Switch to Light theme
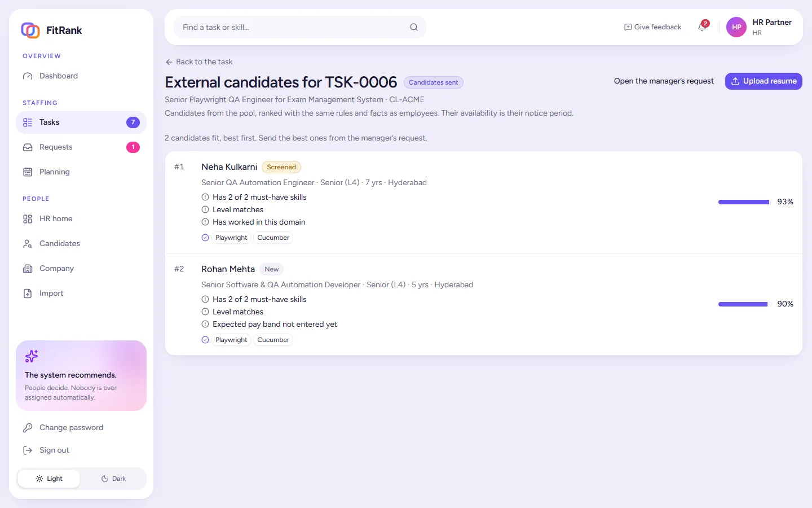The width and height of the screenshot is (812, 508). pos(49,479)
